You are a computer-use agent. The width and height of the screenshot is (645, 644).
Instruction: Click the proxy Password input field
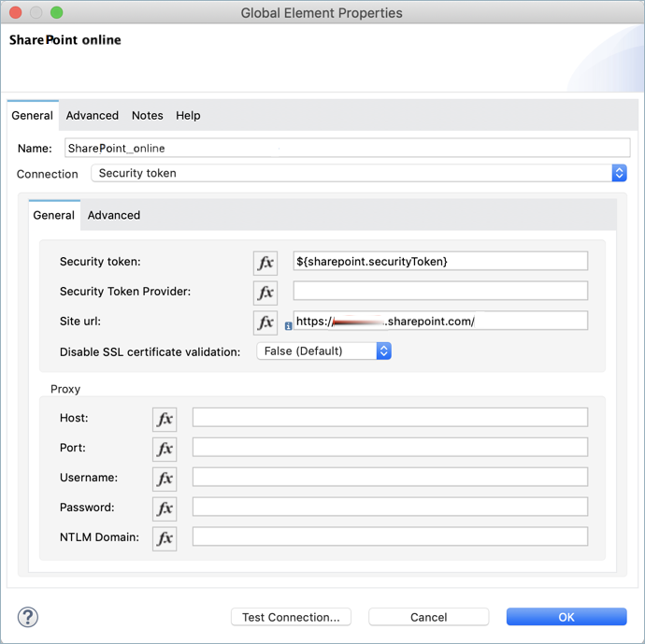pyautogui.click(x=390, y=507)
